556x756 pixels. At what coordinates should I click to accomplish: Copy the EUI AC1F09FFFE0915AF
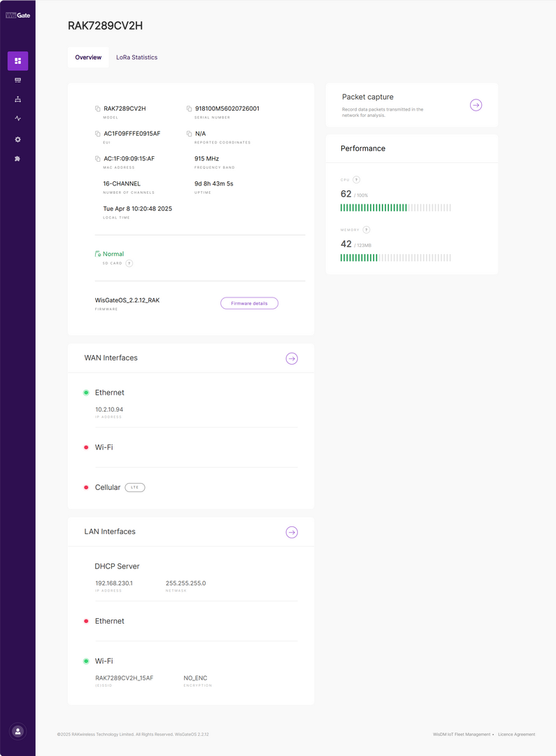(x=98, y=134)
